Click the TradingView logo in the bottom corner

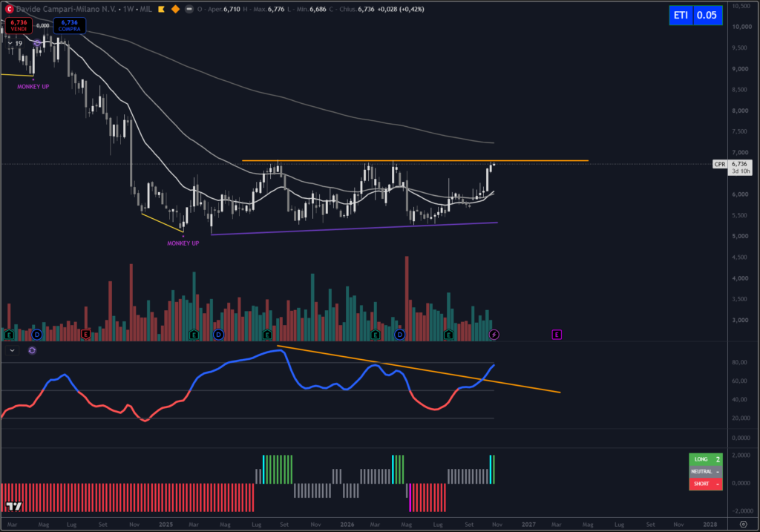14,506
